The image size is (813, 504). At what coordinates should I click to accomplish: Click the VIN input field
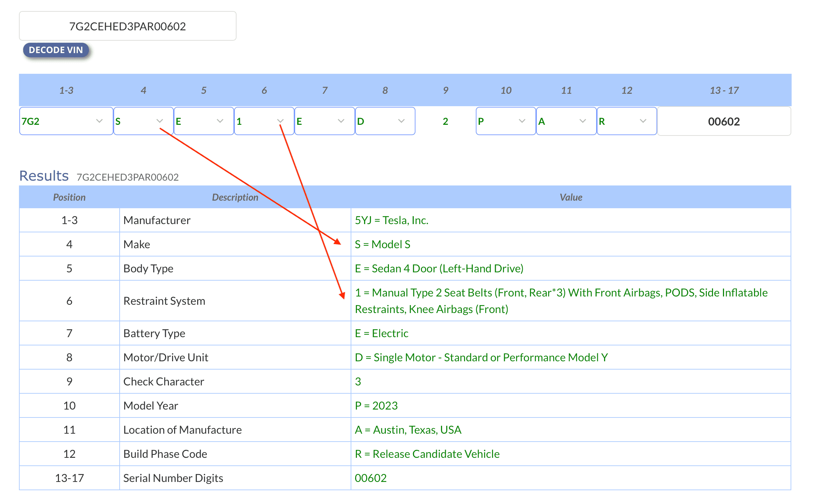[128, 26]
